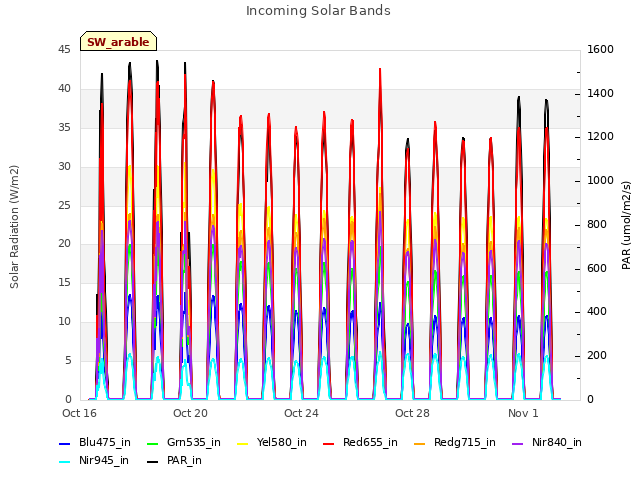Toggle the Red655_in legend label

[x=370, y=442]
